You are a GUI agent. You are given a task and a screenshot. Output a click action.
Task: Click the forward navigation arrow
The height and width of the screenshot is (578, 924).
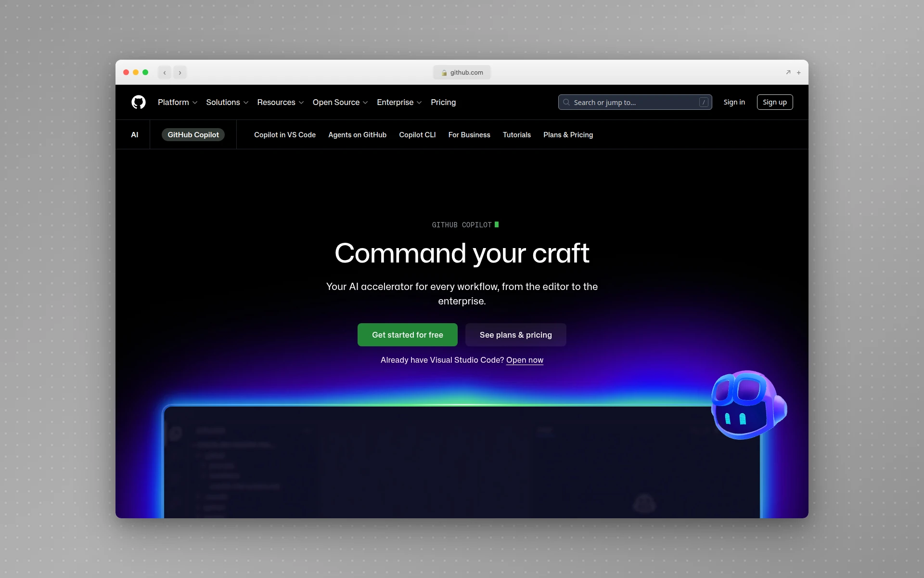(x=180, y=72)
